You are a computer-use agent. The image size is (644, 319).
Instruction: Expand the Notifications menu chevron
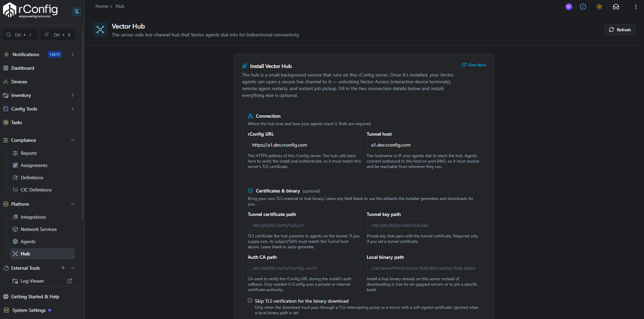tap(73, 54)
